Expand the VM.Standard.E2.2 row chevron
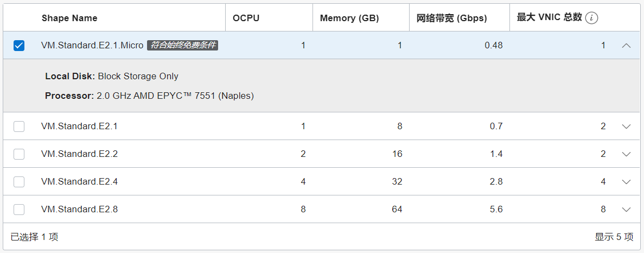Screen dimensions: 644x253 point(626,154)
